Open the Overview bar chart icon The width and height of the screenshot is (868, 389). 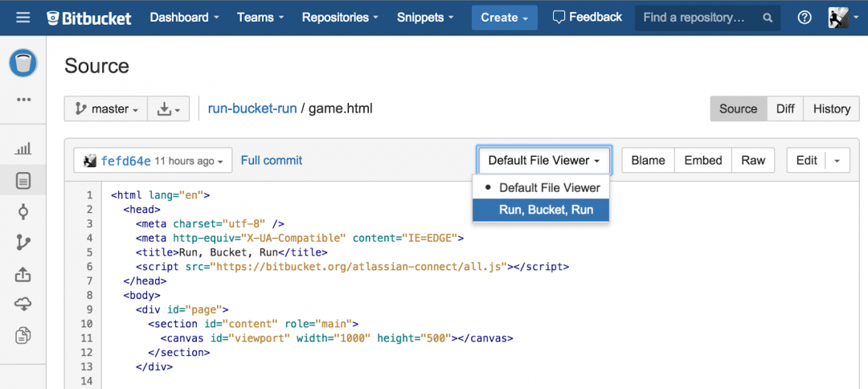tap(23, 149)
